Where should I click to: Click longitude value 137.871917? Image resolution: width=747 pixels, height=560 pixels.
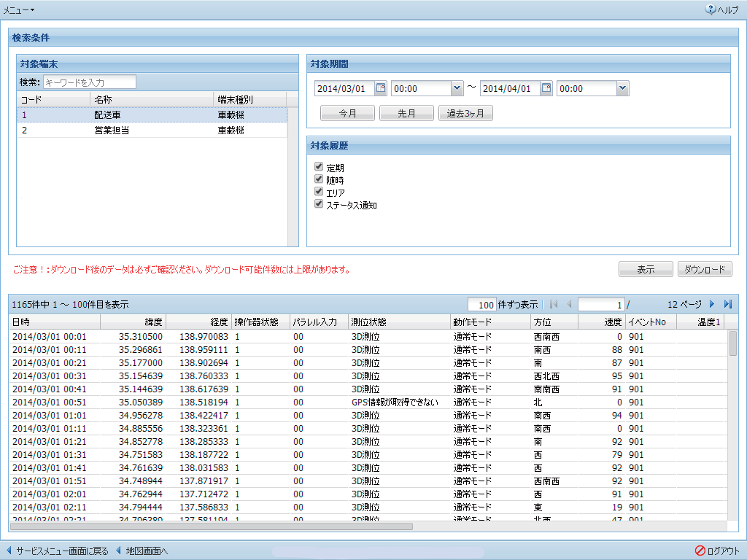[204, 481]
